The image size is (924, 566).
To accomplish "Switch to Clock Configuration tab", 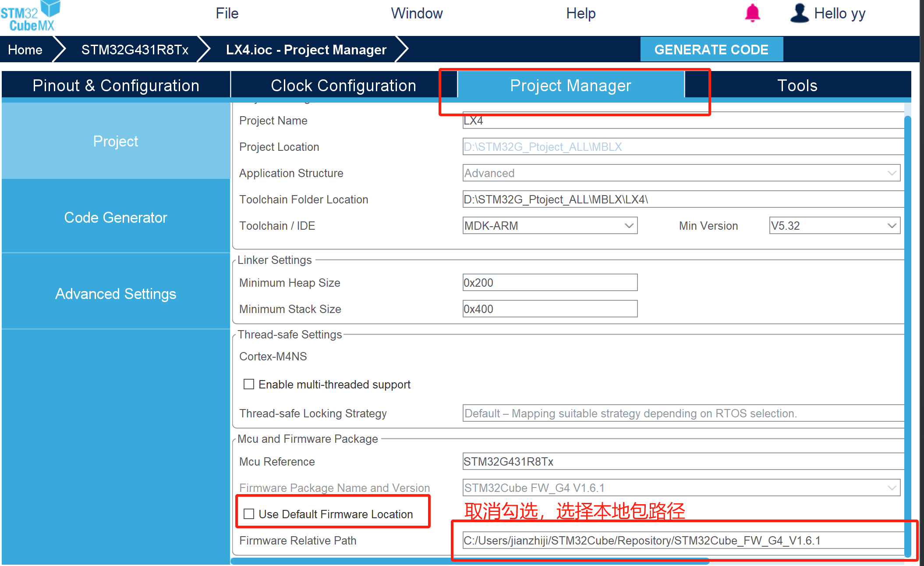I will coord(343,85).
